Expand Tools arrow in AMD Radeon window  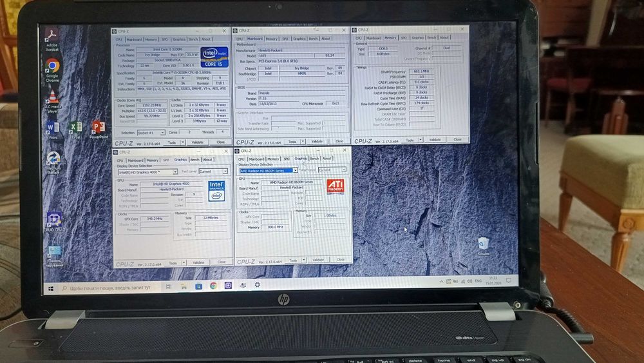pos(304,260)
